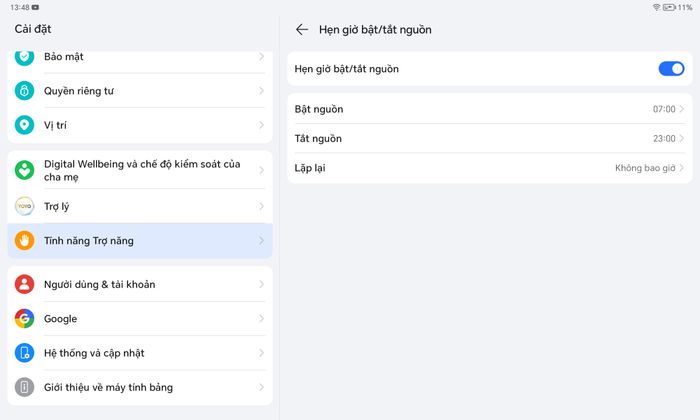This screenshot has height=420, width=700.
Task: Open the Digital Wellbeing heart icon
Action: [25, 170]
